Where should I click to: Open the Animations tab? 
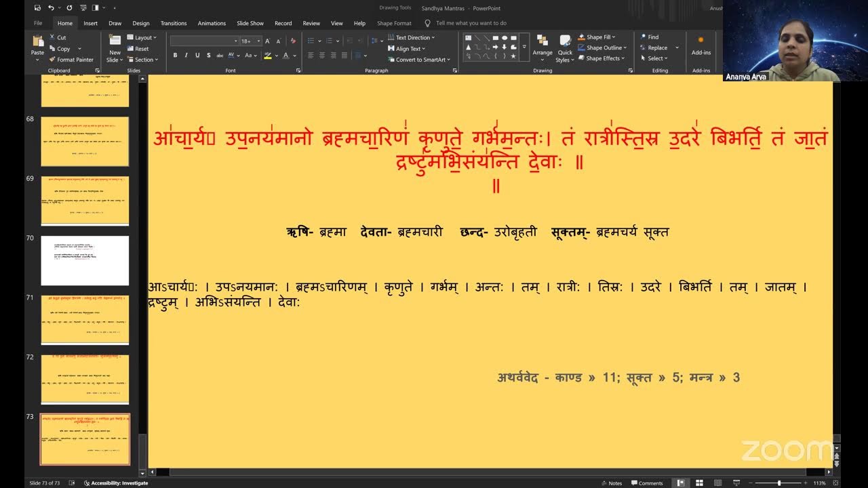pyautogui.click(x=212, y=23)
